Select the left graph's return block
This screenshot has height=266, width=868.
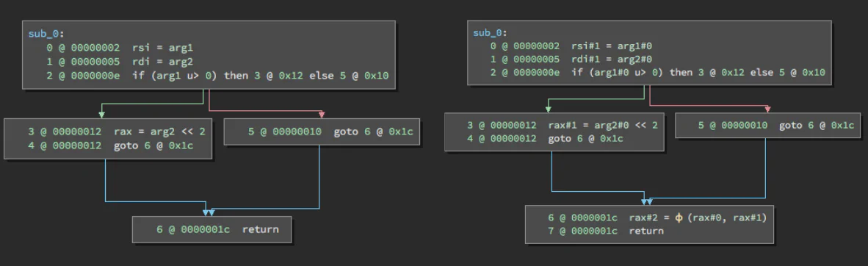click(211, 229)
